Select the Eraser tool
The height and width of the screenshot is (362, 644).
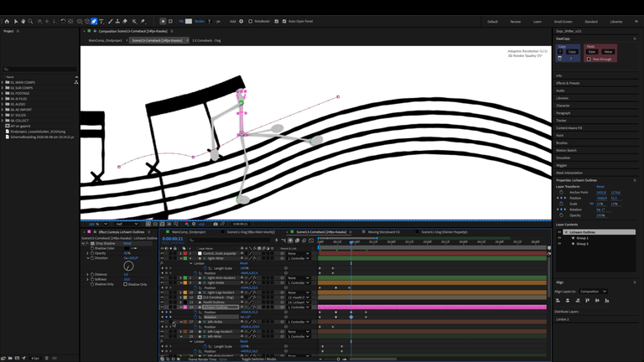pos(125,21)
